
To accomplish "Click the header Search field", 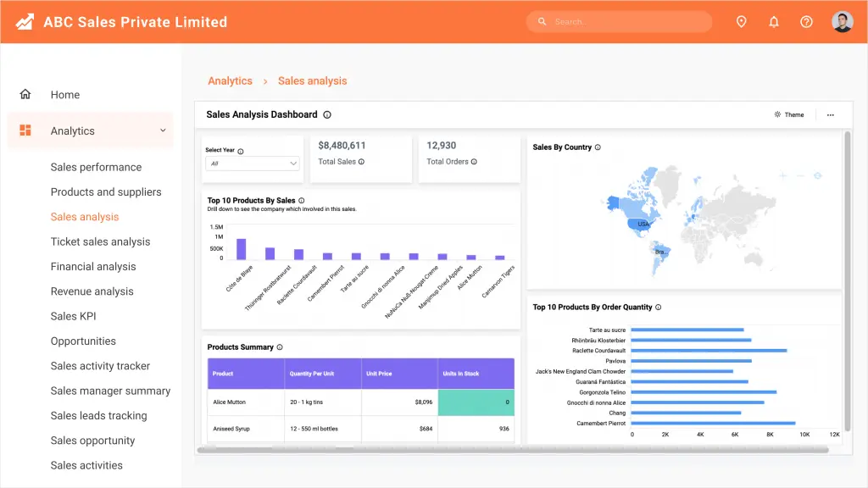I will click(x=619, y=21).
